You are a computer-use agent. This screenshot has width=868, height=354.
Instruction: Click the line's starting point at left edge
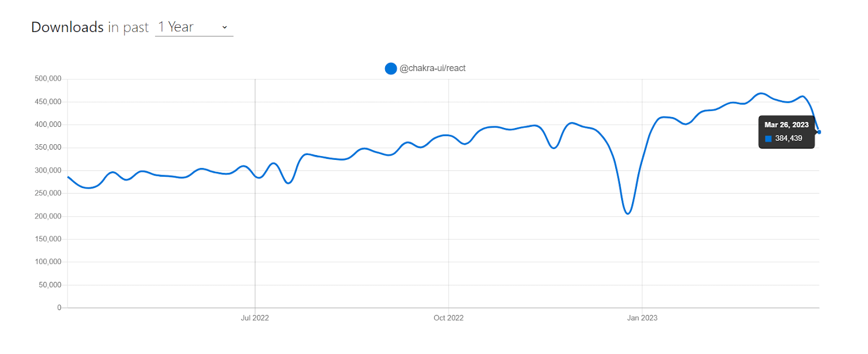pyautogui.click(x=68, y=177)
